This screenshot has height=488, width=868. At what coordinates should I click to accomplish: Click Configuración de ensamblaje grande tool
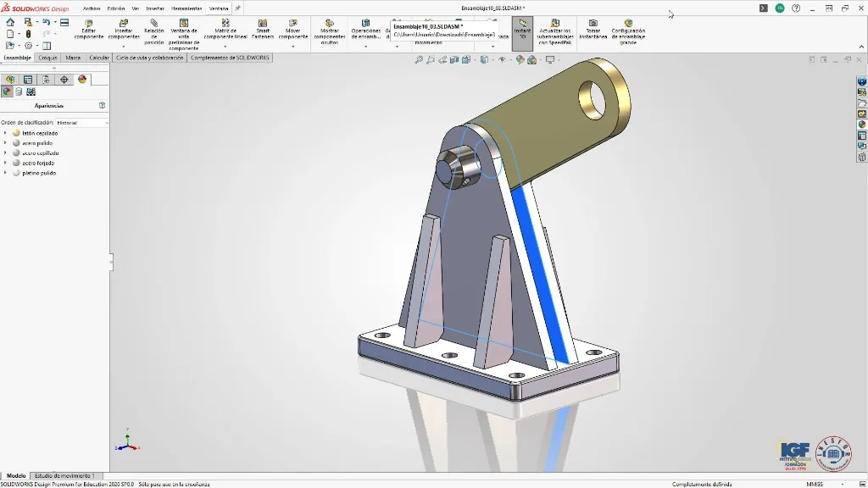(x=628, y=32)
